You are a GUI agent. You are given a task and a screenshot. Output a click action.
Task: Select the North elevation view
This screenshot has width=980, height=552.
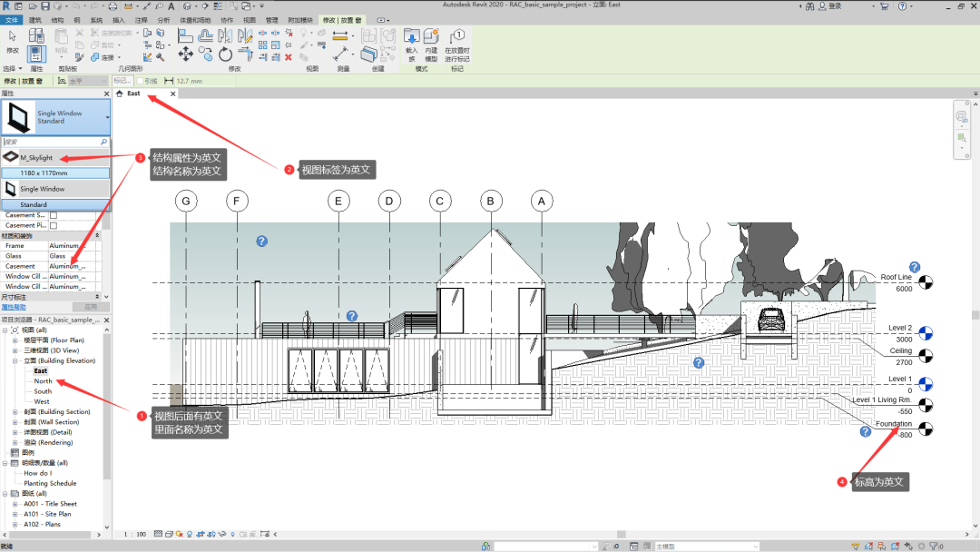tap(44, 381)
